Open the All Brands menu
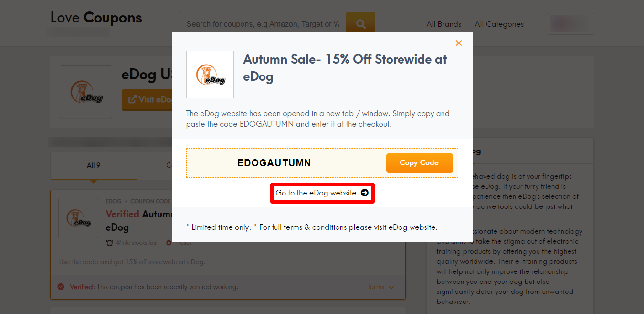The image size is (644, 314). (x=443, y=24)
